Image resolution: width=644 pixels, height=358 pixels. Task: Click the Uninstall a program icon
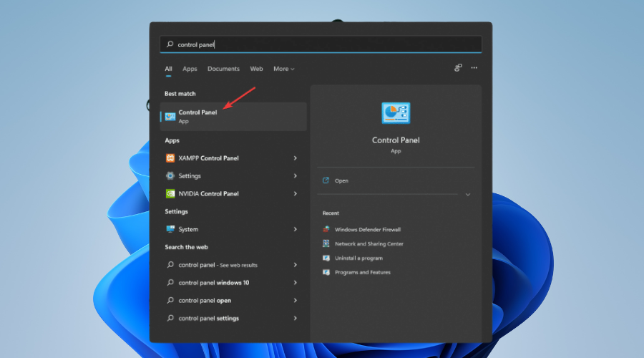point(326,258)
